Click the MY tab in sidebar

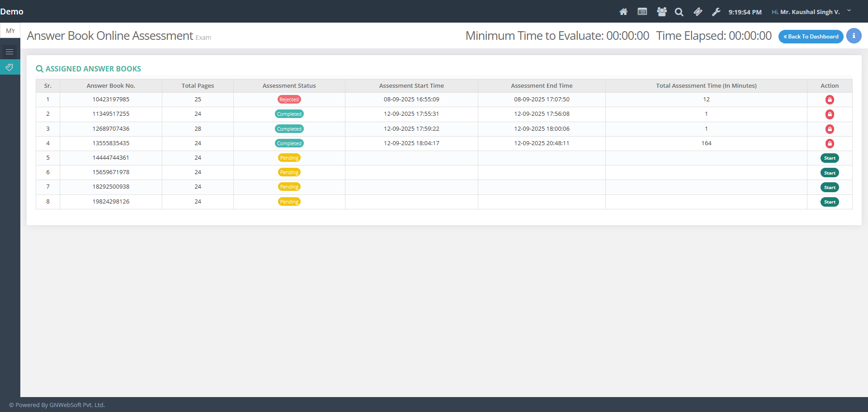pos(10,31)
